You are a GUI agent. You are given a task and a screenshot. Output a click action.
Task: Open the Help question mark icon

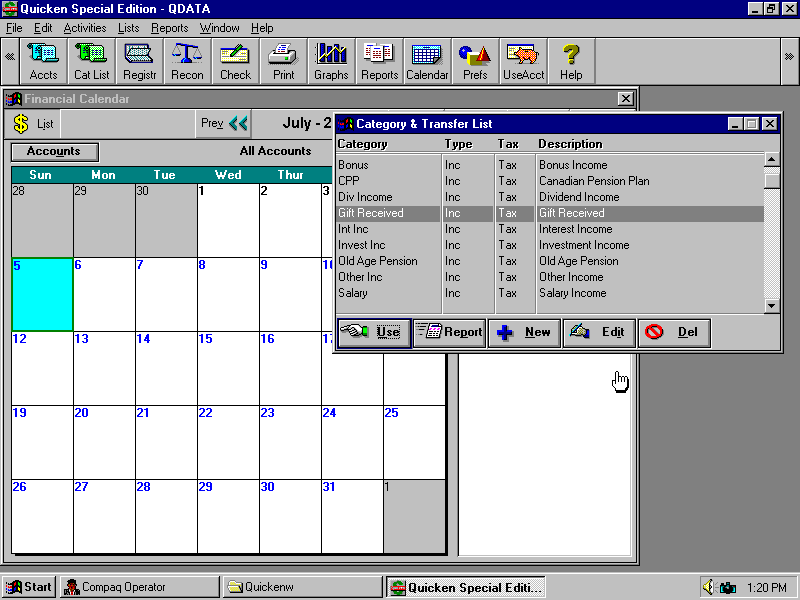[x=571, y=61]
